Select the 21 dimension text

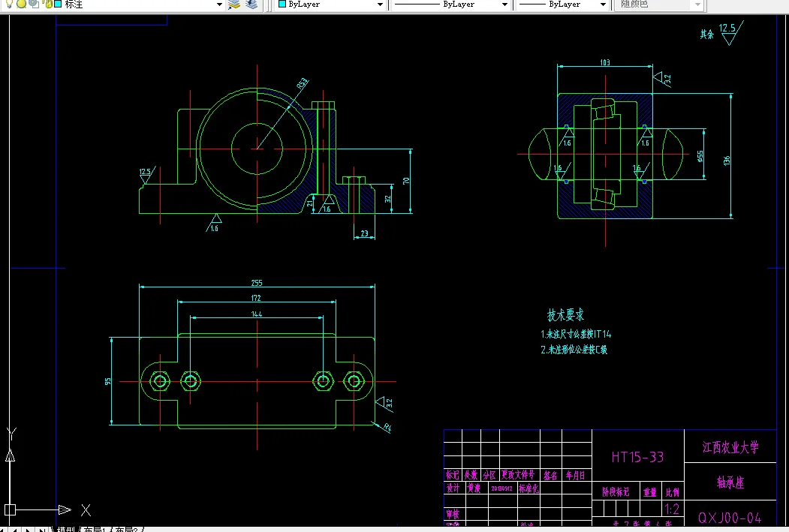click(x=310, y=203)
